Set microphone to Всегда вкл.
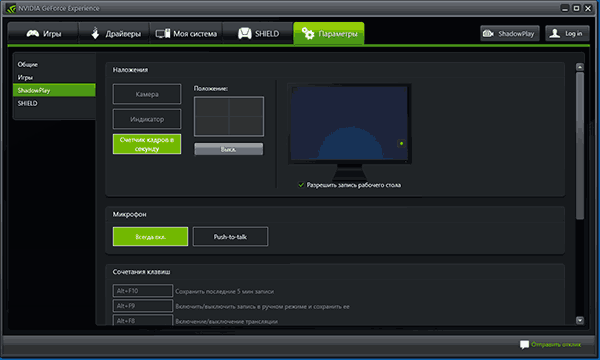This screenshot has height=360, width=600. coord(150,237)
